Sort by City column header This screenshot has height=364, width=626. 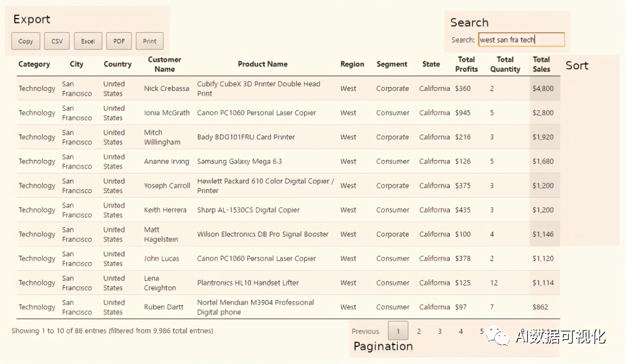click(x=77, y=64)
